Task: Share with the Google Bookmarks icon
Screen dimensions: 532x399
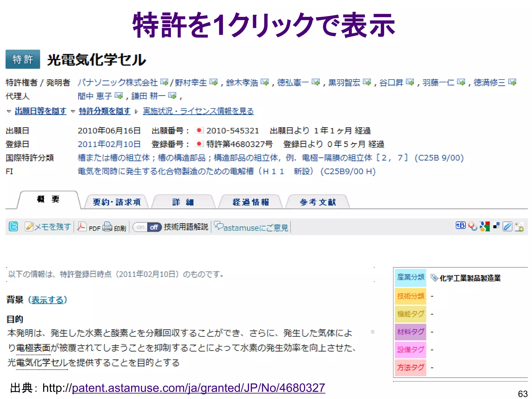Action: pos(485,226)
